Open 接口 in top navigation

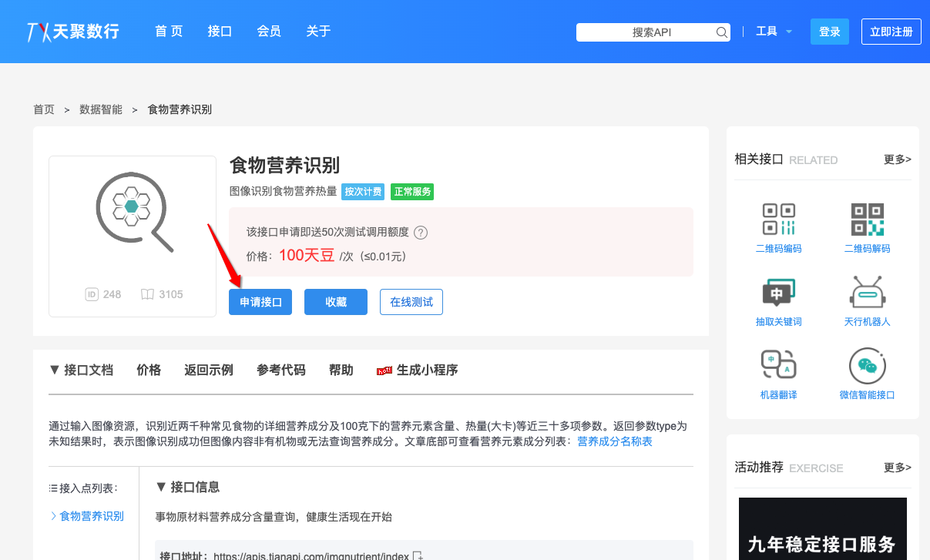pyautogui.click(x=220, y=32)
